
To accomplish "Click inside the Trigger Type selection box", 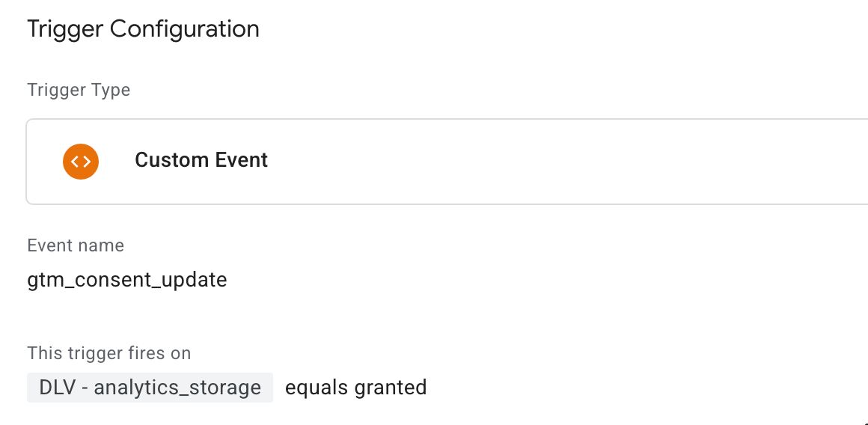I will (447, 161).
